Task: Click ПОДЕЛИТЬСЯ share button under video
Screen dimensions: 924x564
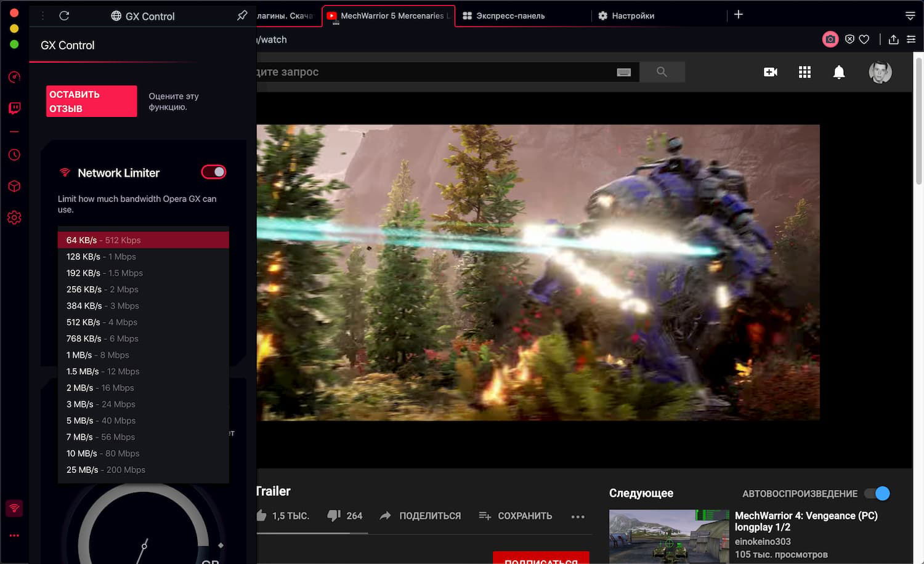Action: pyautogui.click(x=421, y=516)
